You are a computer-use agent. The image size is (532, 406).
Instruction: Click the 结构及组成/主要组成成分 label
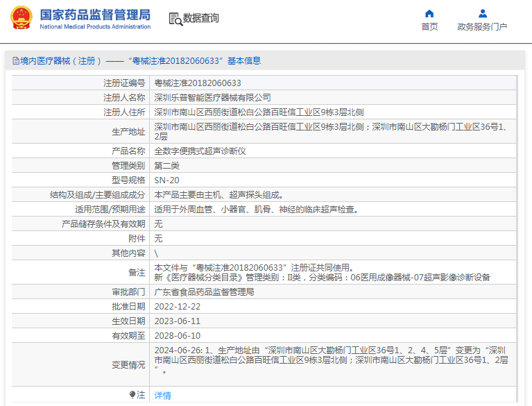coord(97,195)
